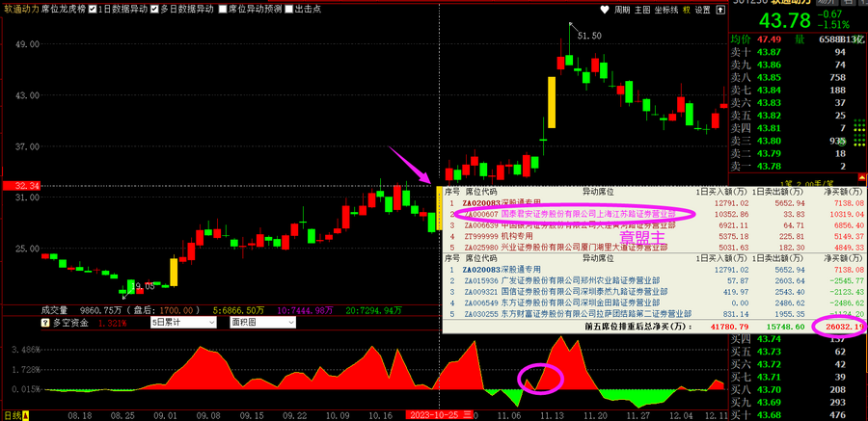Click the yellow 权 adjustment option
Viewport: 868px width, 421px height.
pos(687,10)
